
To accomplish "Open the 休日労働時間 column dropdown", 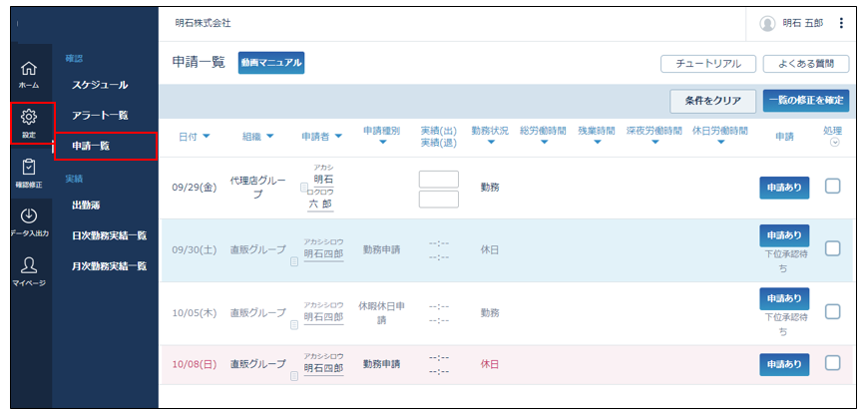I will 720,143.
